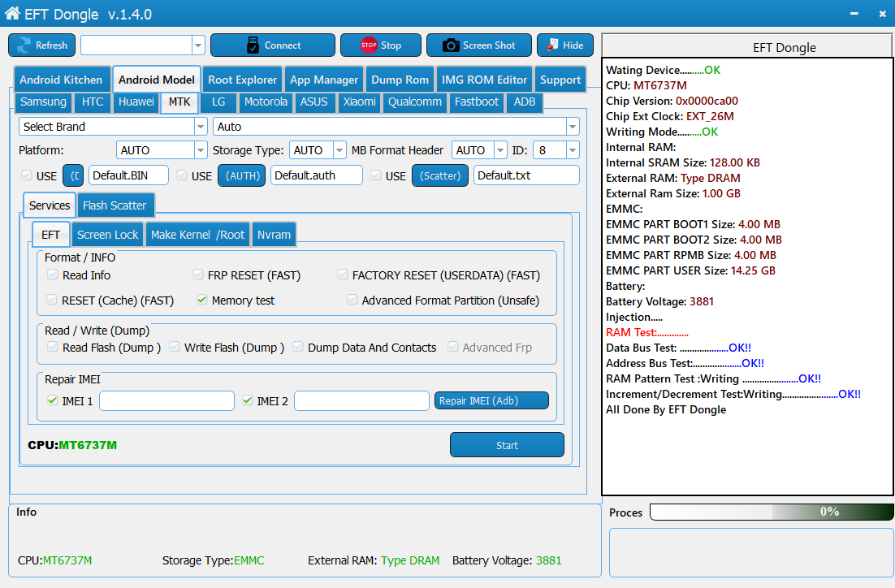Click the Default.auth file field

(317, 175)
